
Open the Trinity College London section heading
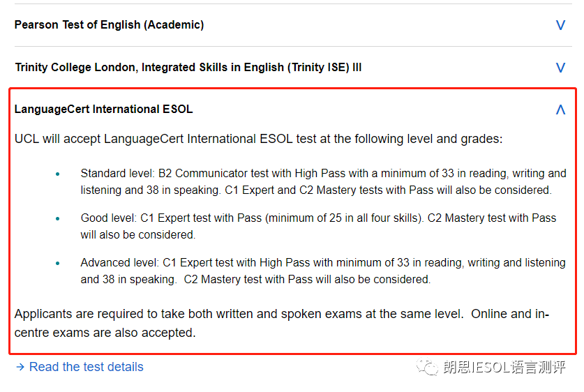click(188, 68)
